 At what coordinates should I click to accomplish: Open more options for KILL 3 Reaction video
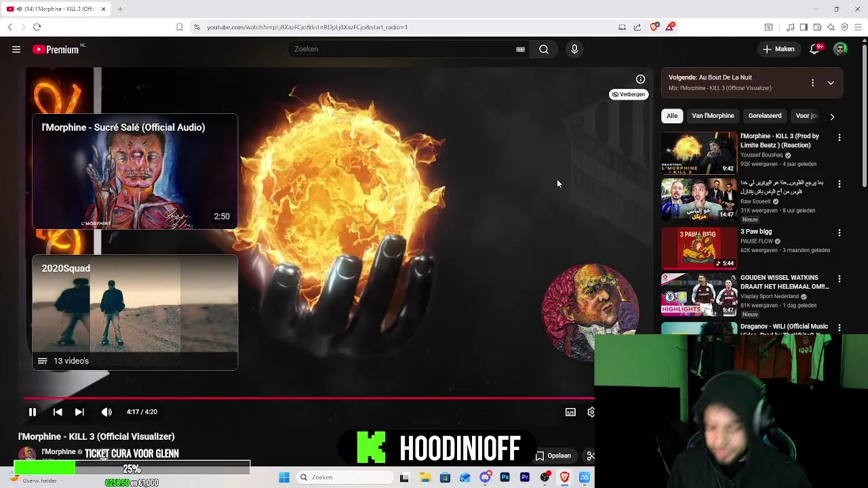[x=840, y=138]
